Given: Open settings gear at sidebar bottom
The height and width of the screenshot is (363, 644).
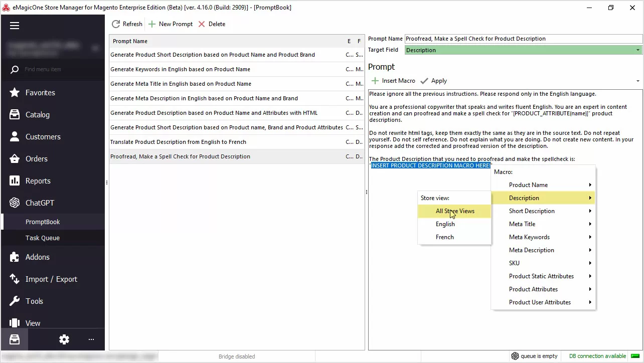Looking at the screenshot, I should click(64, 339).
